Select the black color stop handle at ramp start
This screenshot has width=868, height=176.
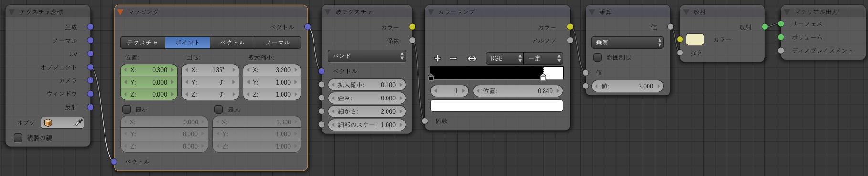click(x=431, y=77)
